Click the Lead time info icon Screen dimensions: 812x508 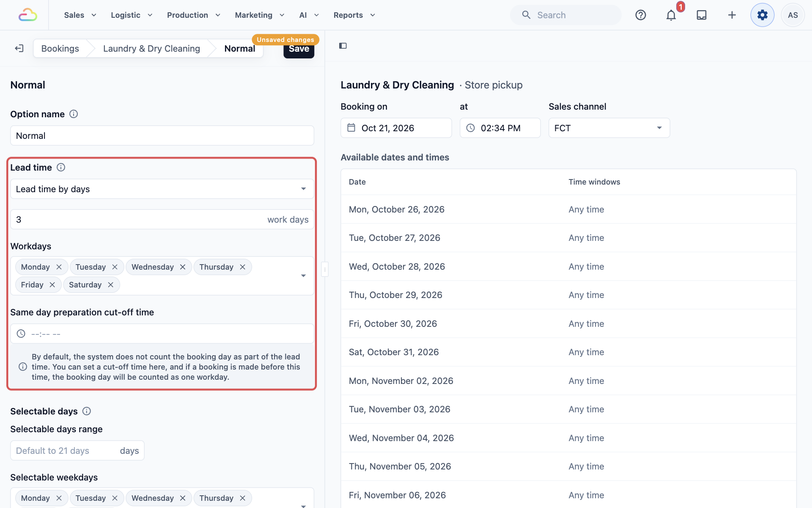[61, 167]
